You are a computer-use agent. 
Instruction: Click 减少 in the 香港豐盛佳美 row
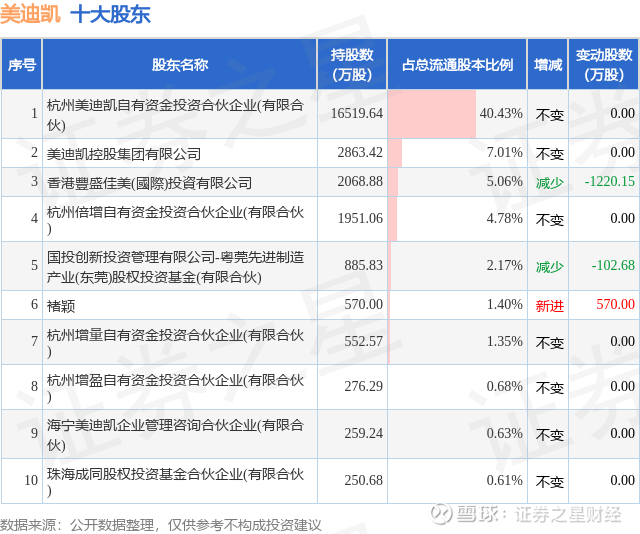[549, 183]
